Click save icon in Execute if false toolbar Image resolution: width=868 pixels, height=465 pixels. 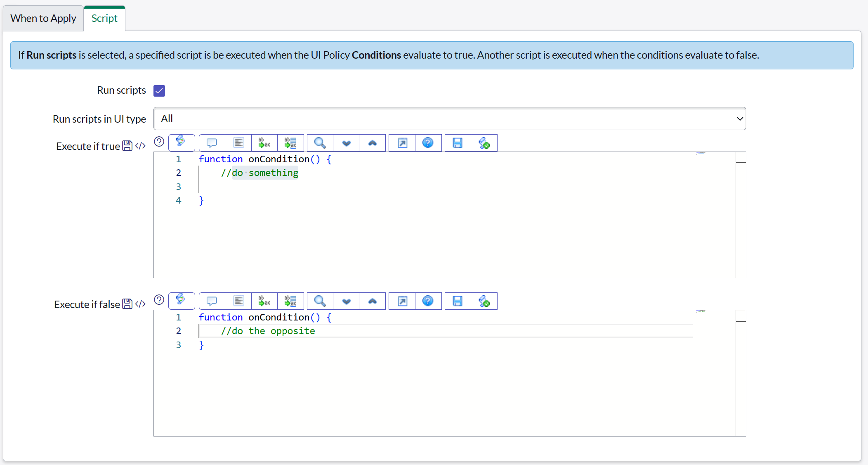point(458,301)
